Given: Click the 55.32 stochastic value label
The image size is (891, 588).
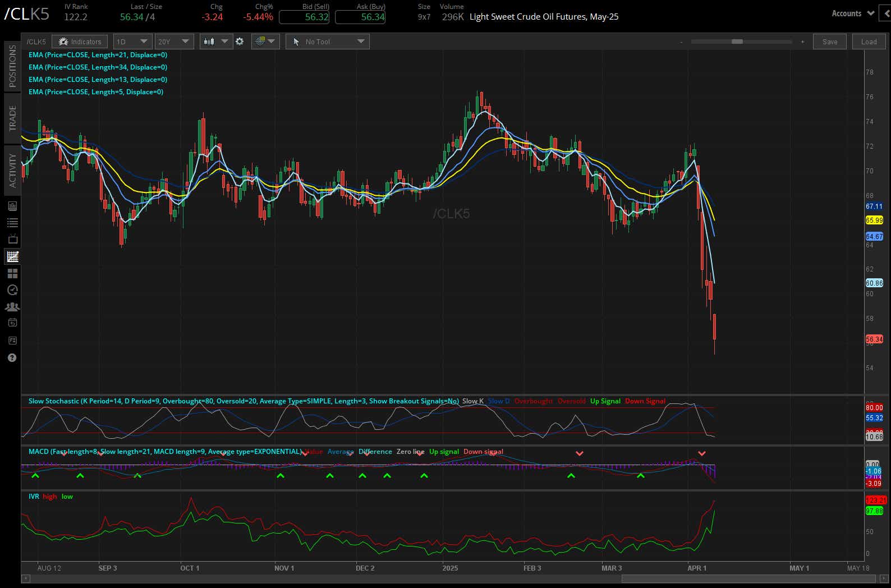Looking at the screenshot, I should (x=874, y=418).
